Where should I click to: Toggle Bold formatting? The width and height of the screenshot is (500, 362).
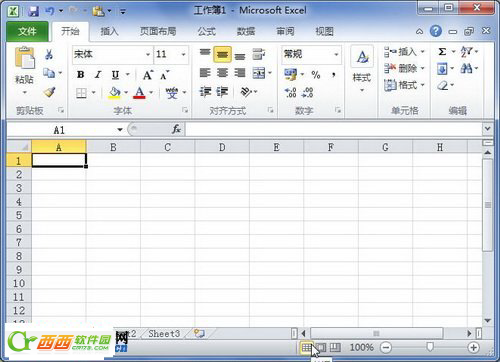81,74
